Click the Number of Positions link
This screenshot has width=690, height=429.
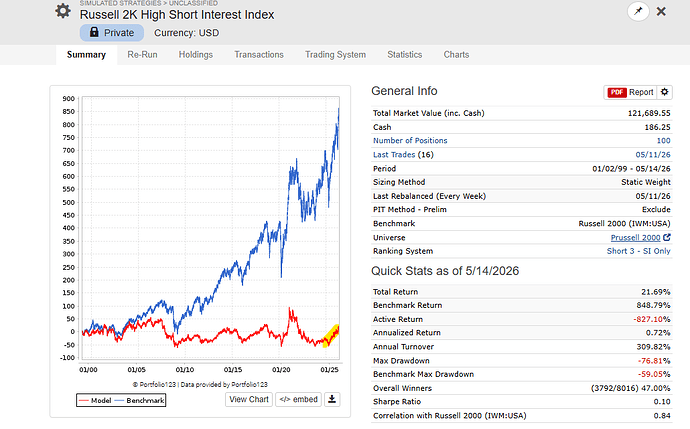coord(410,140)
